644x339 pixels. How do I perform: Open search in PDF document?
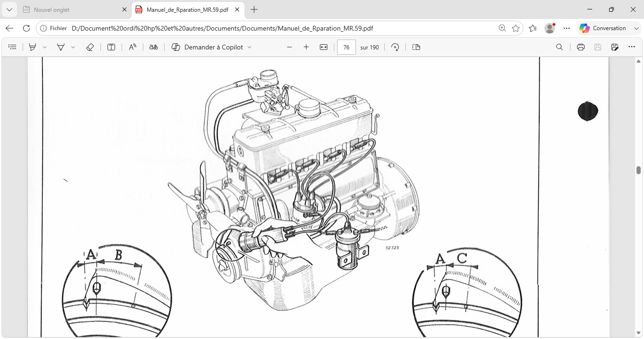pos(560,47)
